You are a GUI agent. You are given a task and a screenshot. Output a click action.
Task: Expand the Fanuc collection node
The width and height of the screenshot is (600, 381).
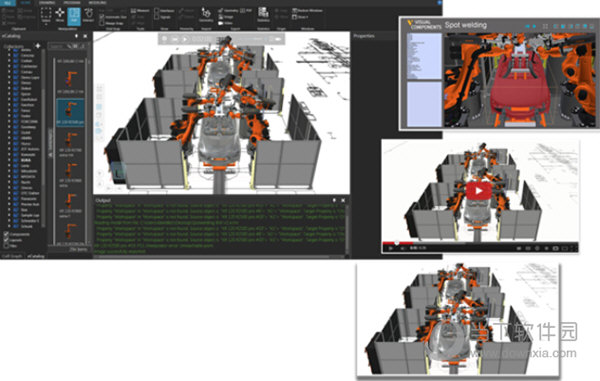tap(9, 111)
